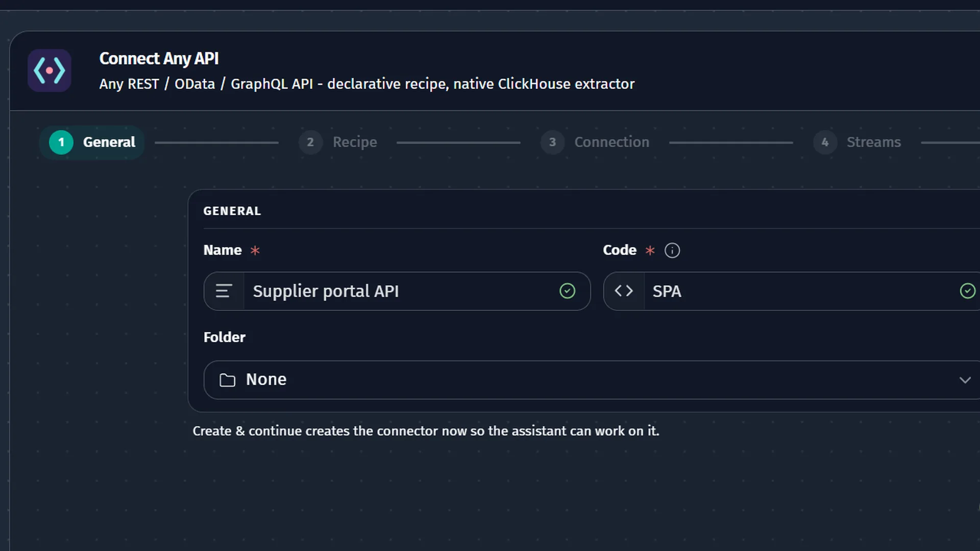Viewport: 980px width, 551px height.
Task: Click the 'Connect Any API' heading
Action: click(x=159, y=59)
